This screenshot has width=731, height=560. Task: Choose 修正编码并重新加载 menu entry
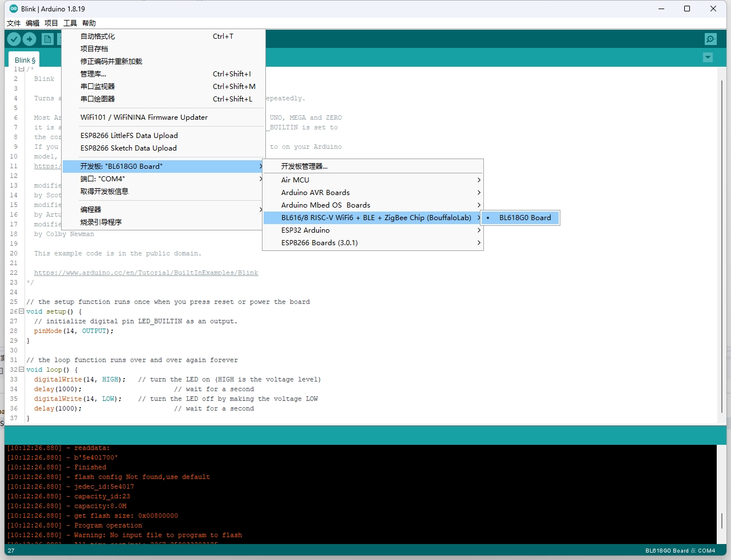[x=163, y=61]
